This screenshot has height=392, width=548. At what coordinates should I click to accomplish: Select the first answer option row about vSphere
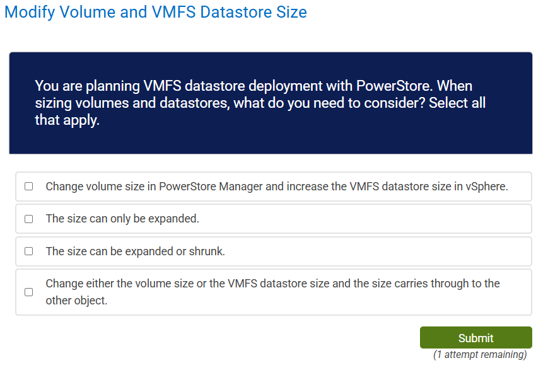[x=273, y=187]
